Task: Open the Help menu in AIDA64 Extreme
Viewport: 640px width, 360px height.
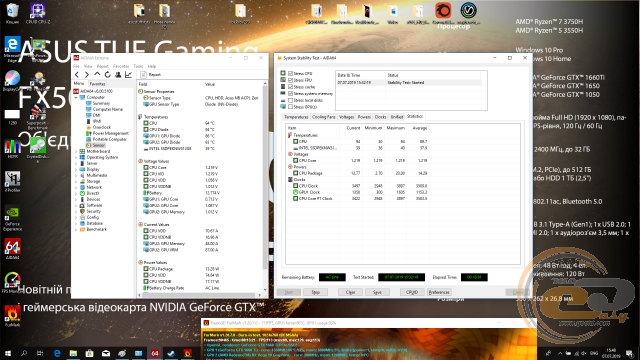Action: pyautogui.click(x=152, y=66)
